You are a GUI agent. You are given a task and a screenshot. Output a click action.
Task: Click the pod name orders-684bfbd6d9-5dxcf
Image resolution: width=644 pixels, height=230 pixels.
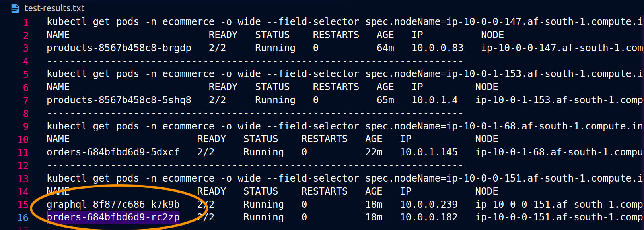[x=113, y=152]
